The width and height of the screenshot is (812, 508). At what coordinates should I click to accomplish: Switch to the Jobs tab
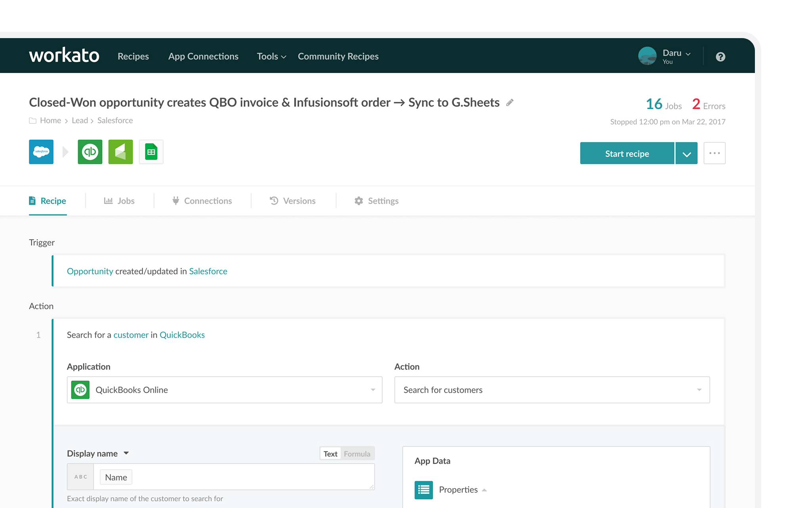click(x=119, y=201)
